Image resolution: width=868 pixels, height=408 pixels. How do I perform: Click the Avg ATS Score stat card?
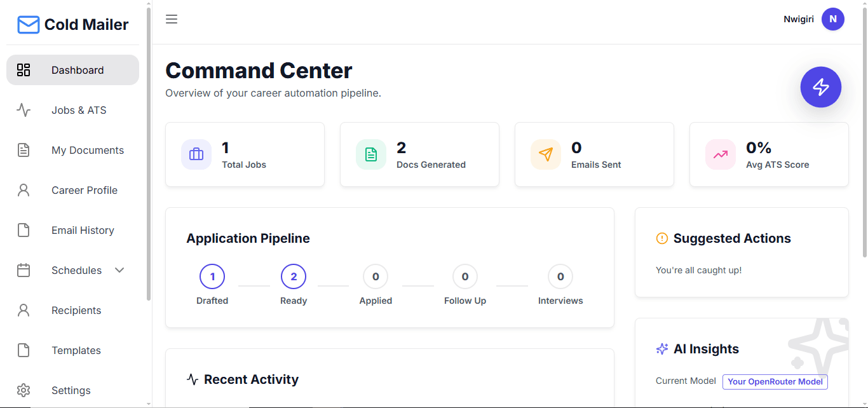769,154
